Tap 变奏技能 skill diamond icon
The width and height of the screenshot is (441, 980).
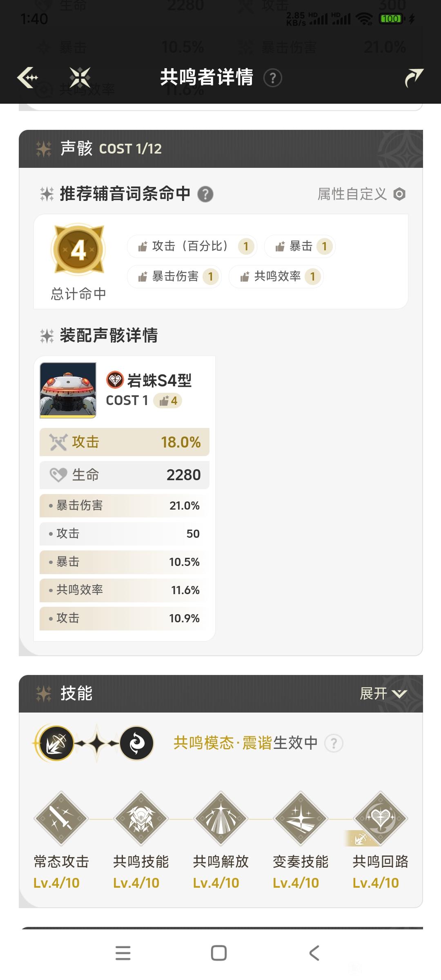(x=301, y=818)
